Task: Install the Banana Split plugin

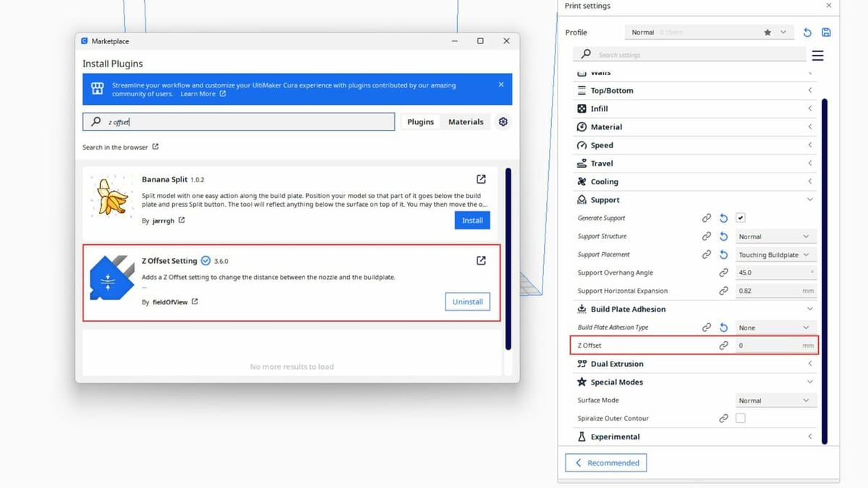Action: 472,221
